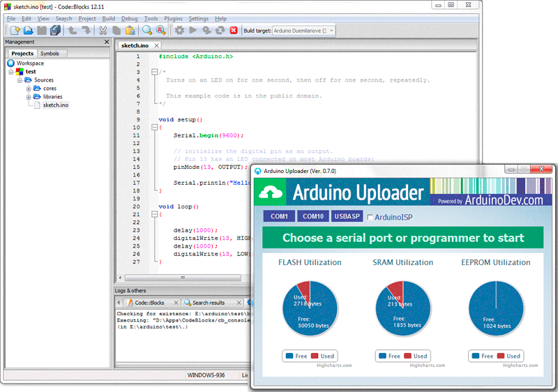The width and height of the screenshot is (558, 392).
Task: Collapse the test project node
Action: [11, 72]
